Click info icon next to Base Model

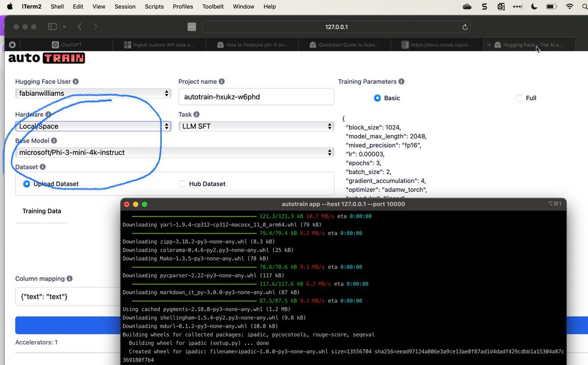pos(54,141)
